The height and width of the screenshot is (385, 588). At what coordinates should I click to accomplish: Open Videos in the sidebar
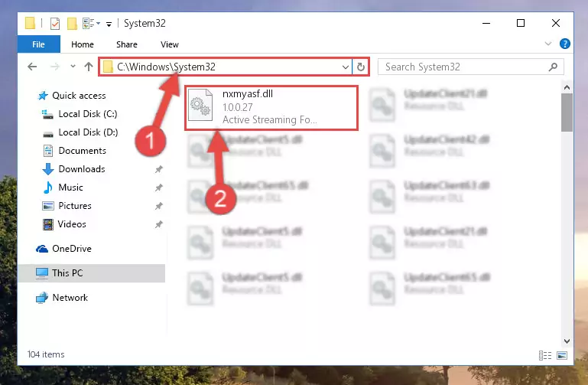[72, 224]
